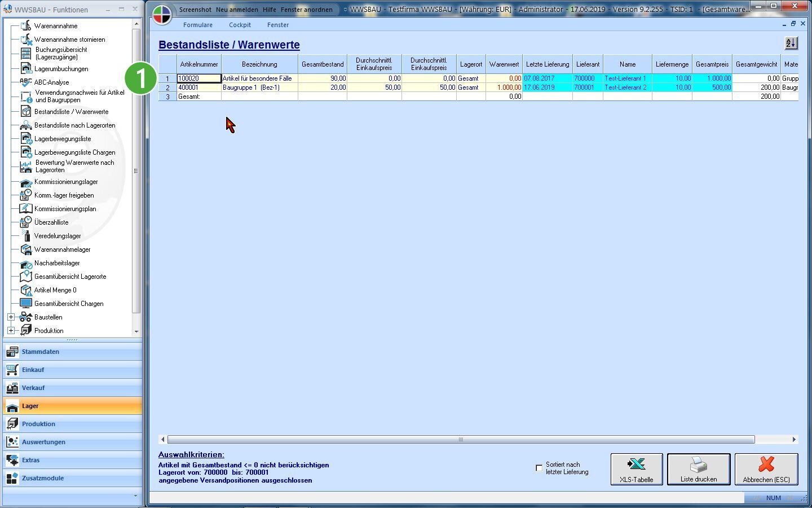Click the Kommissionierungslager icon

click(26, 182)
